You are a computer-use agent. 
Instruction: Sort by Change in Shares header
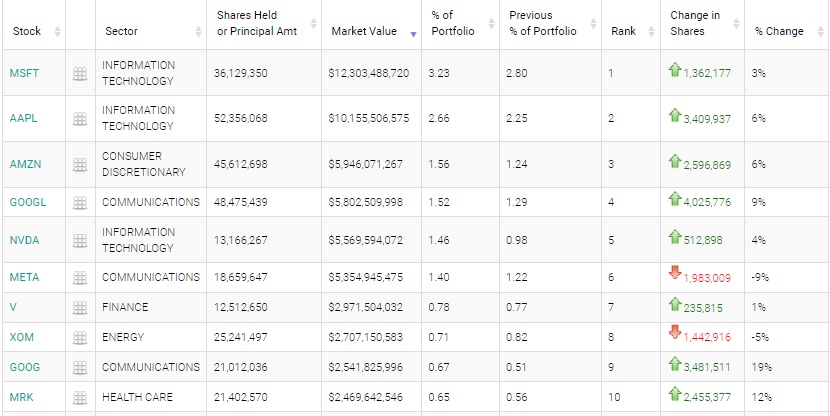tap(695, 23)
